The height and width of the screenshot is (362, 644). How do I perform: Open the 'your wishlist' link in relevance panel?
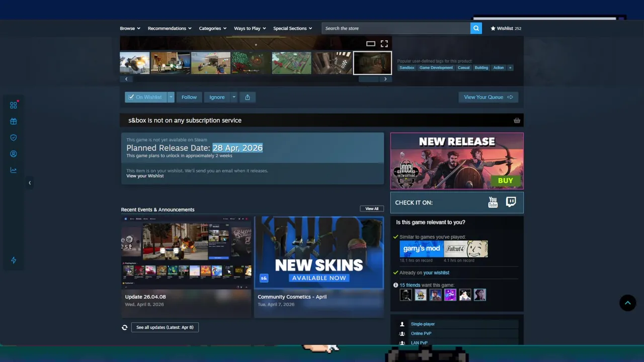pyautogui.click(x=436, y=273)
